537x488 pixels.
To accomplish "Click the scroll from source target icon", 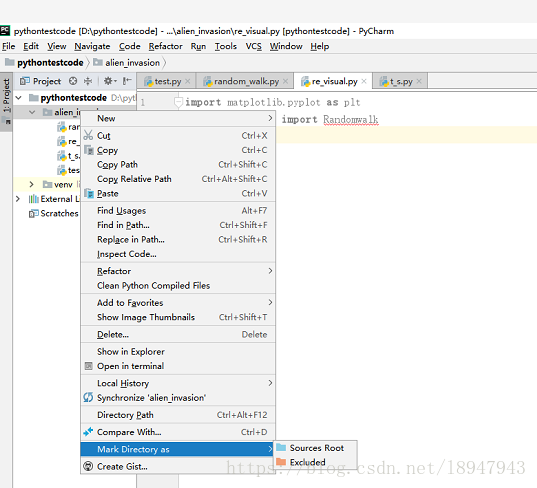I will (x=73, y=81).
